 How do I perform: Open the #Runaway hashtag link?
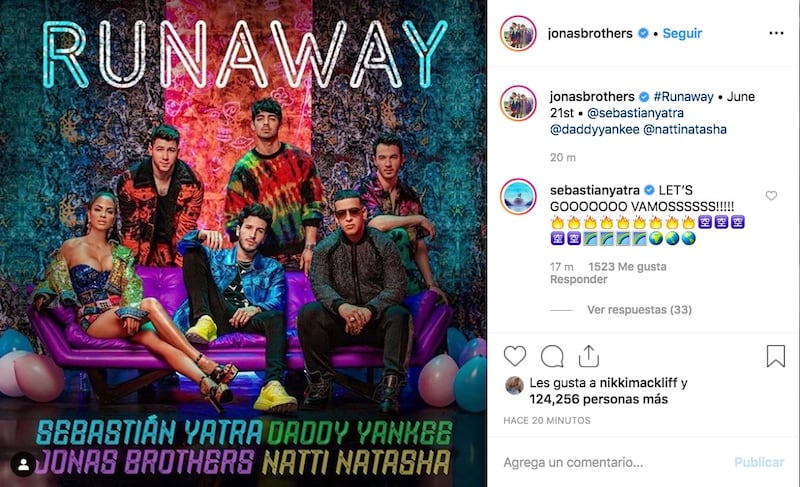(683, 96)
